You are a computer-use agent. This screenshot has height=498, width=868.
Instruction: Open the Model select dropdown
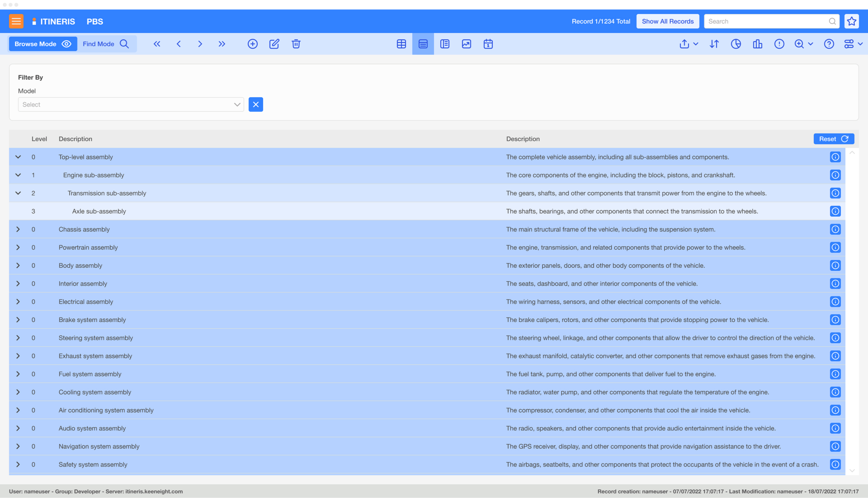131,104
